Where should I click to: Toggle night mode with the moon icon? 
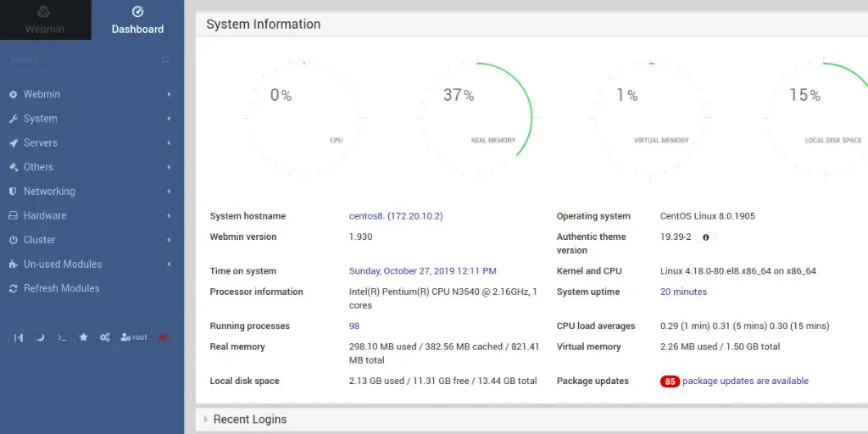[41, 337]
